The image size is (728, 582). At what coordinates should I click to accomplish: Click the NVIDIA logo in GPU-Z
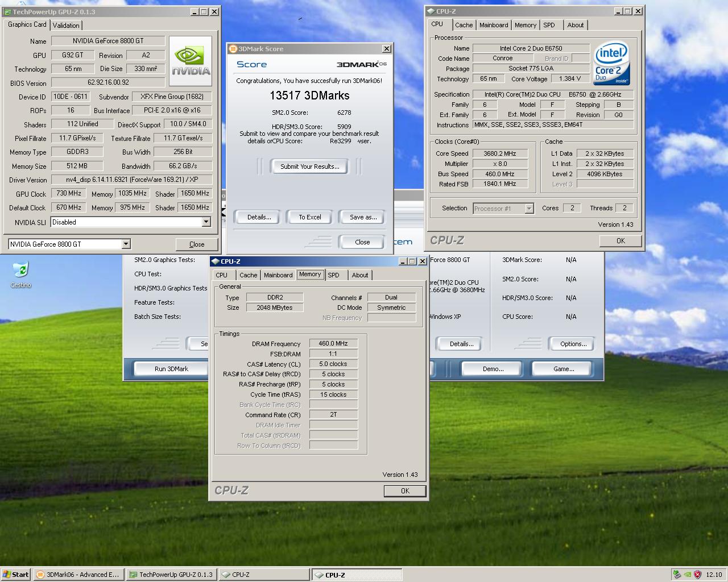point(191,61)
